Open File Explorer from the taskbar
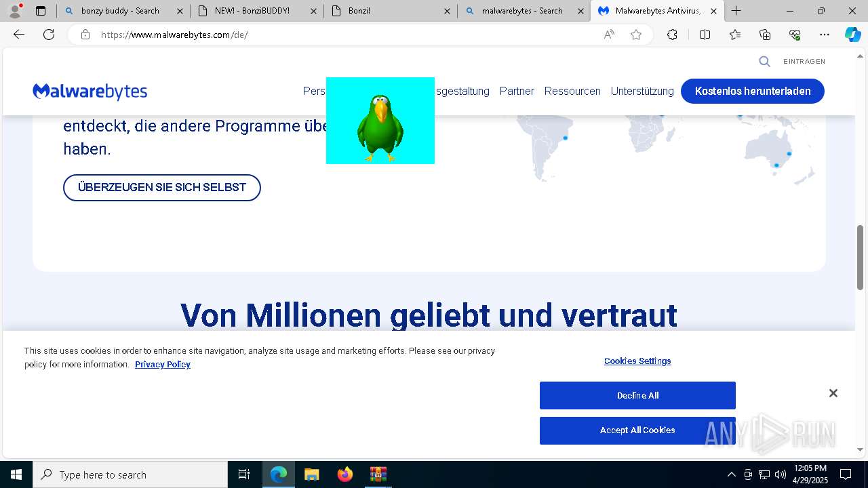Image resolution: width=868 pixels, height=488 pixels. pos(311,474)
